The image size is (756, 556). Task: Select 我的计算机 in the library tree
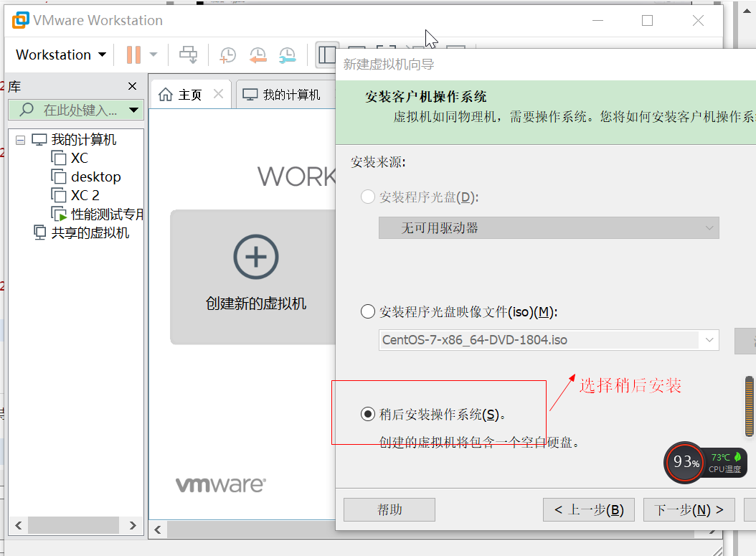(x=83, y=139)
